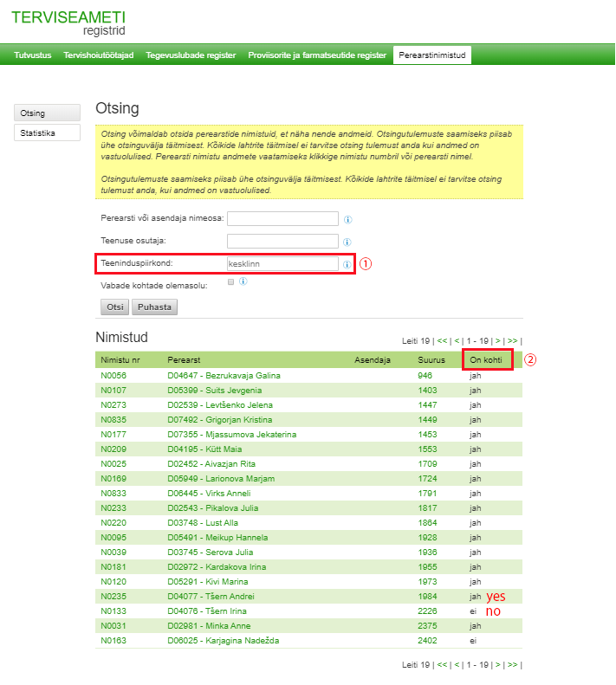The height and width of the screenshot is (685, 616).
Task: Select Otsing in the left sidebar
Action: [x=47, y=113]
